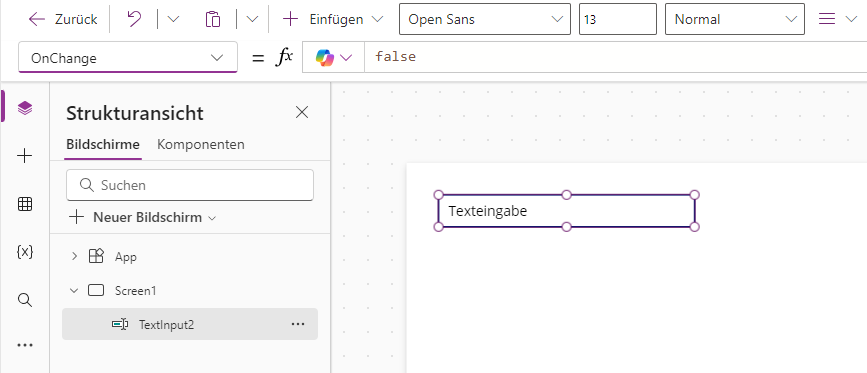Image resolution: width=867 pixels, height=373 pixels.
Task: Open the insert plus pane in sidebar
Action: 25,156
